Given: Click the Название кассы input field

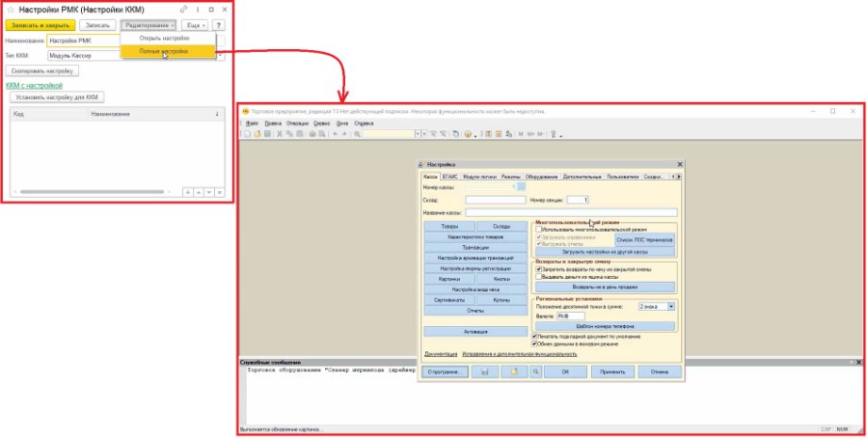Looking at the screenshot, I should click(x=571, y=213).
